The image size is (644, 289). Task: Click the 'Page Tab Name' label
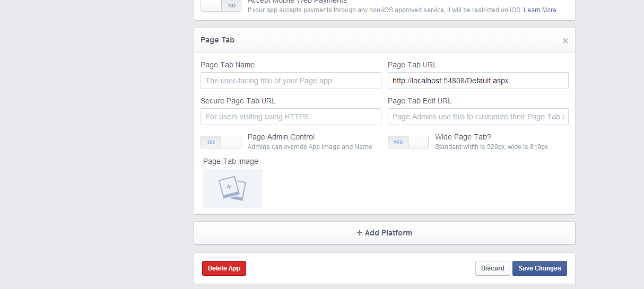(x=228, y=65)
